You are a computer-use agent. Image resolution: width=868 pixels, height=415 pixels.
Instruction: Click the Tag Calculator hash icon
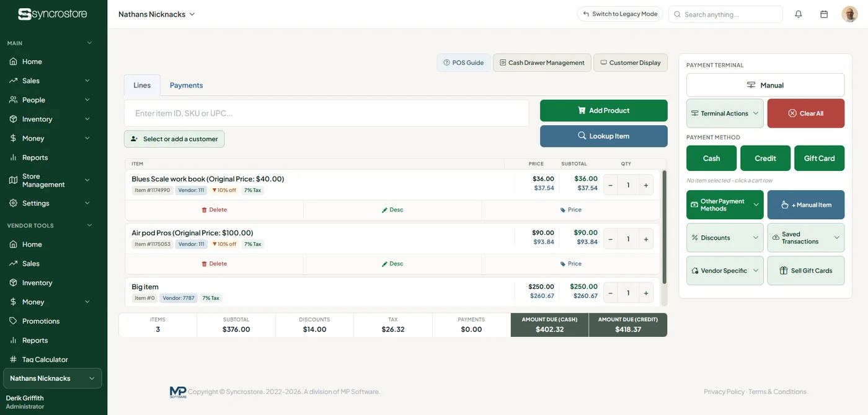tap(13, 359)
